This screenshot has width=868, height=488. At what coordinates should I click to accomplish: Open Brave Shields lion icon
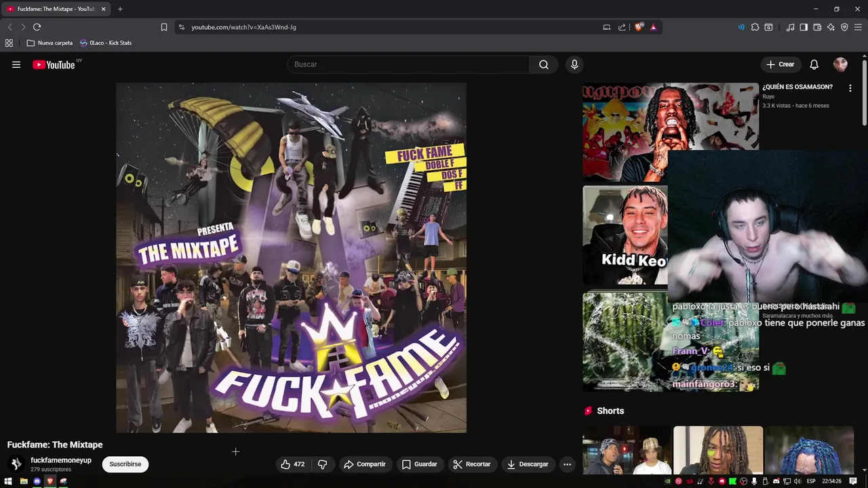coord(638,27)
